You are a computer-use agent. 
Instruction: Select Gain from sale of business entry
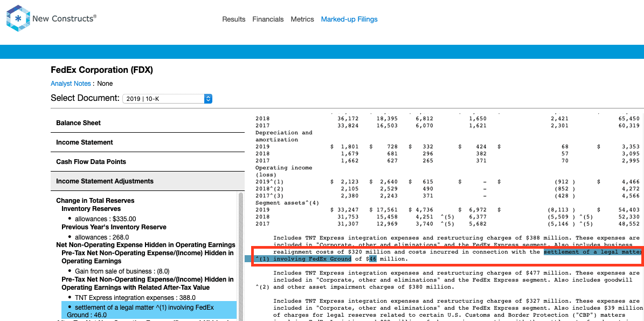click(x=122, y=271)
